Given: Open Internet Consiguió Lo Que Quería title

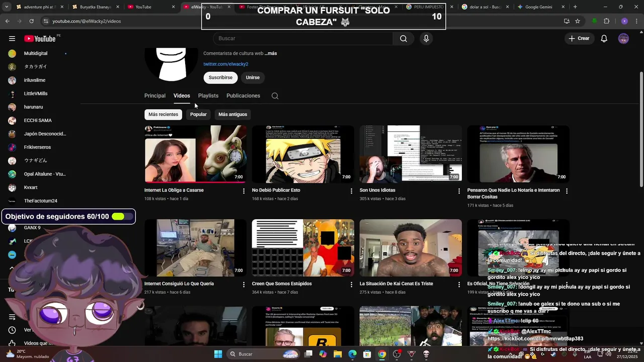Looking at the screenshot, I should (x=179, y=284).
